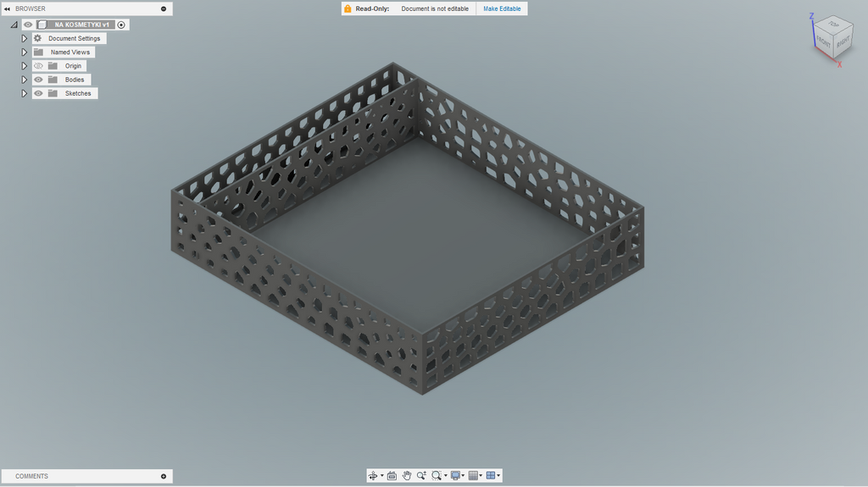
Task: Expand Display Settings dropdown arrow
Action: tap(463, 475)
